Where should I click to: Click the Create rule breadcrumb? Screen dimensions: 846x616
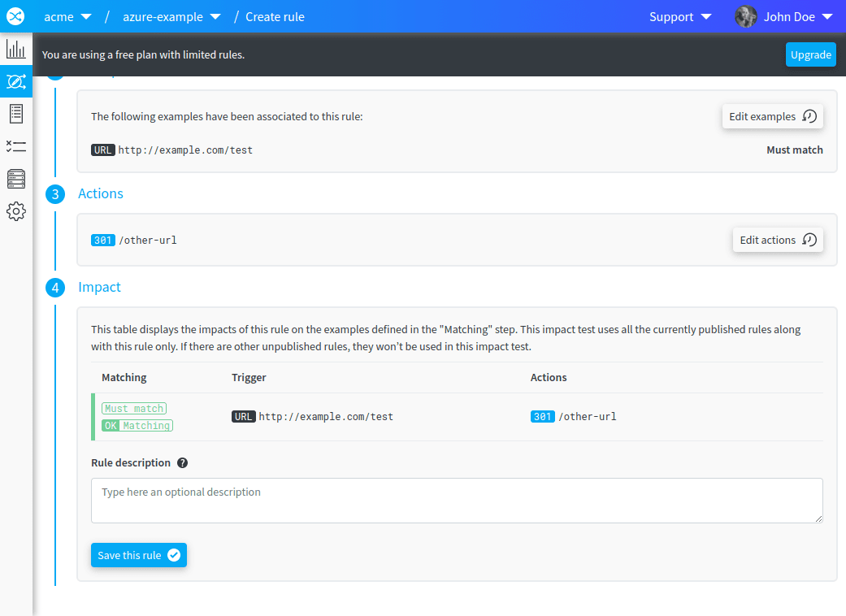(x=275, y=17)
